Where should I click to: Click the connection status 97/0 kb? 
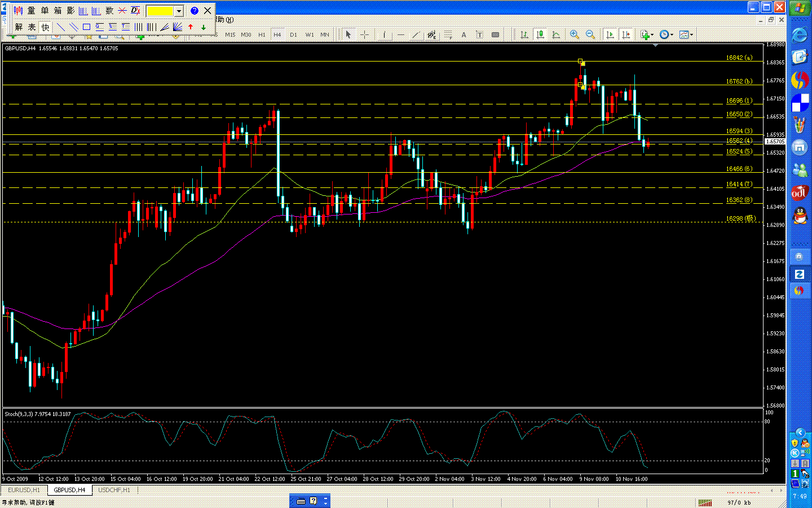click(x=739, y=502)
